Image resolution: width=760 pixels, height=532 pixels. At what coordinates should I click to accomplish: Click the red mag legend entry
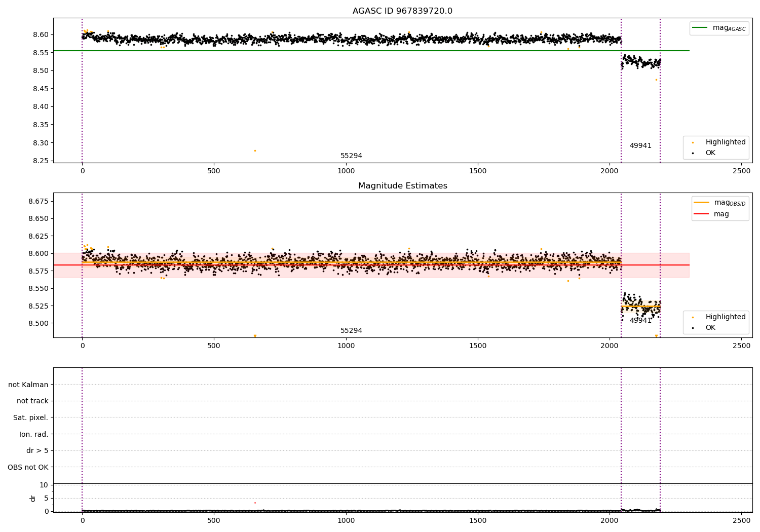pos(712,214)
